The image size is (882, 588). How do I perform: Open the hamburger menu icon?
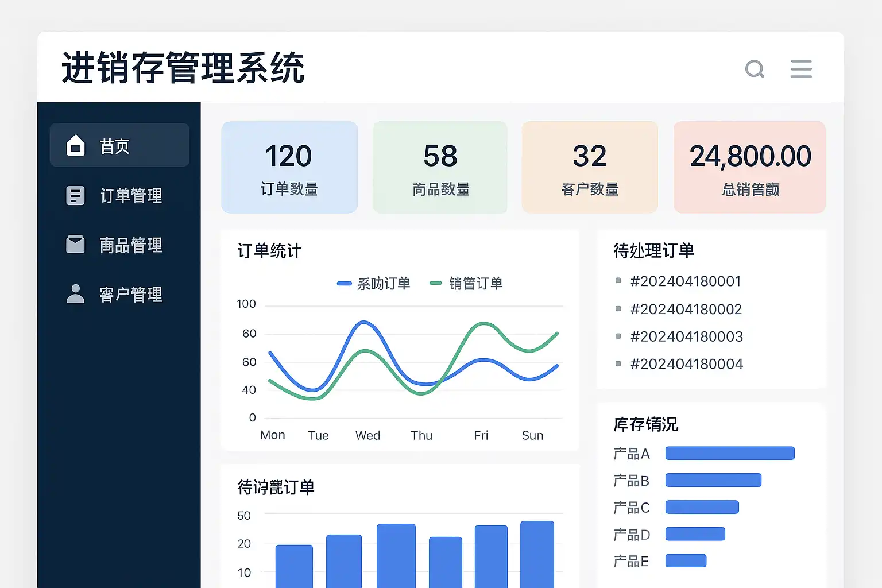[x=801, y=69]
